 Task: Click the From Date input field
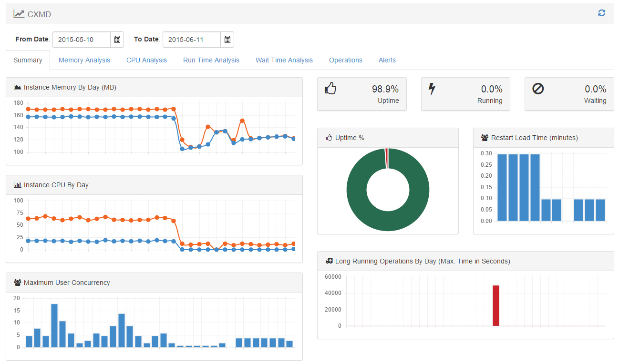point(82,40)
